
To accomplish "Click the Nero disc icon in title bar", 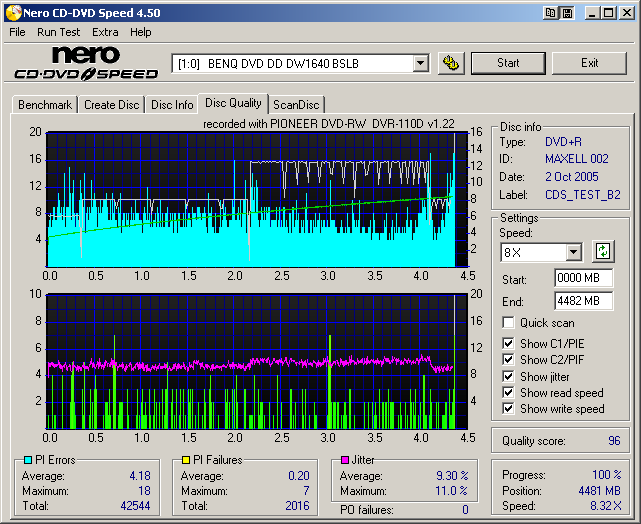I will (11, 13).
